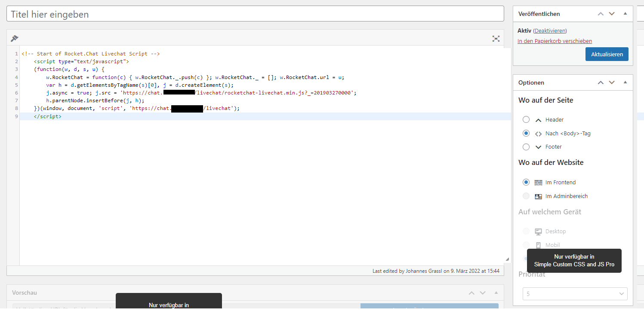Click the Deaktivieren link
This screenshot has height=314, width=644.
tap(550, 31)
